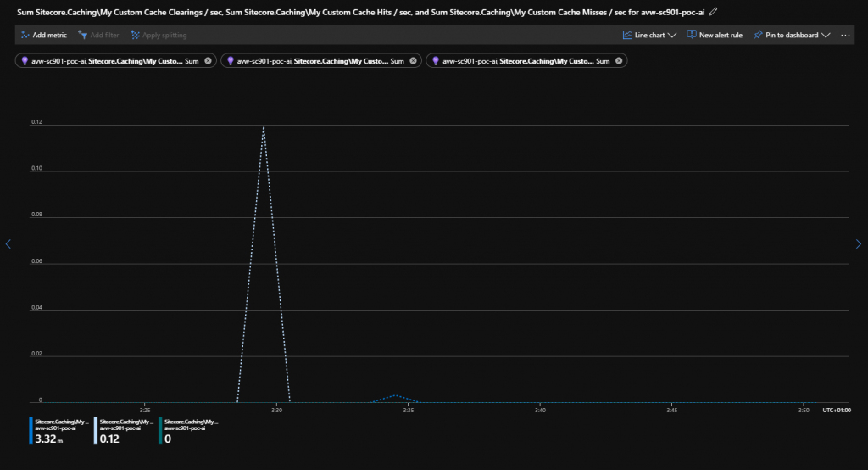The image size is (868, 470).
Task: Select Add filter in the toolbar
Action: point(97,36)
